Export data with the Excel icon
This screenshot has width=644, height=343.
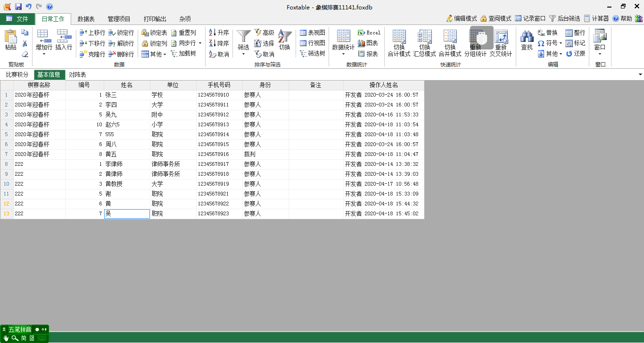coord(369,33)
